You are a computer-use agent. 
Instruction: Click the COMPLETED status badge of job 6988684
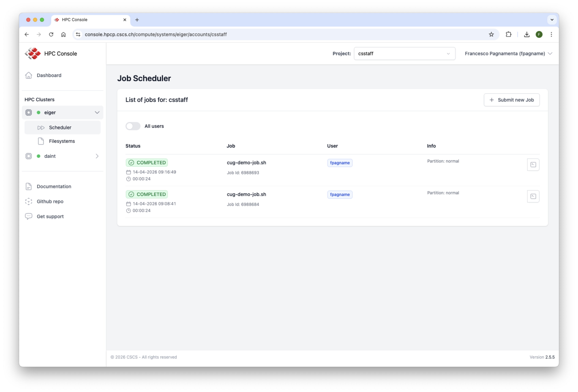(147, 194)
